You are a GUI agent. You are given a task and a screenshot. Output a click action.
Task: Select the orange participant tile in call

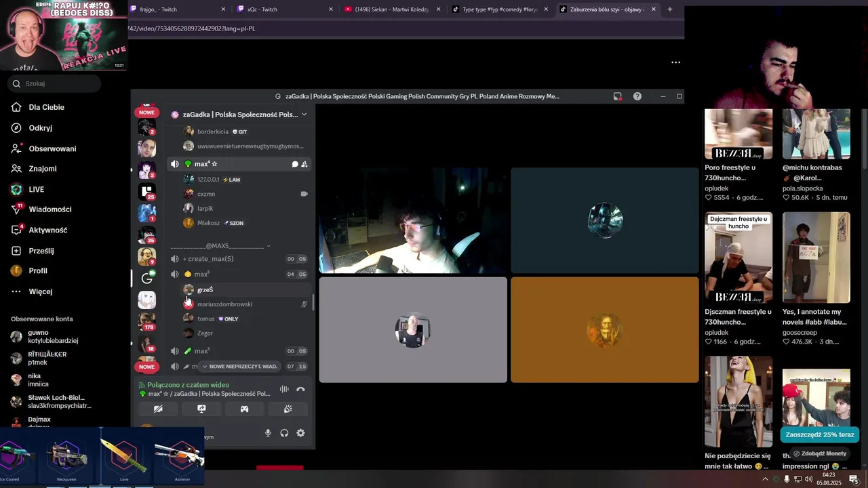pos(605,330)
